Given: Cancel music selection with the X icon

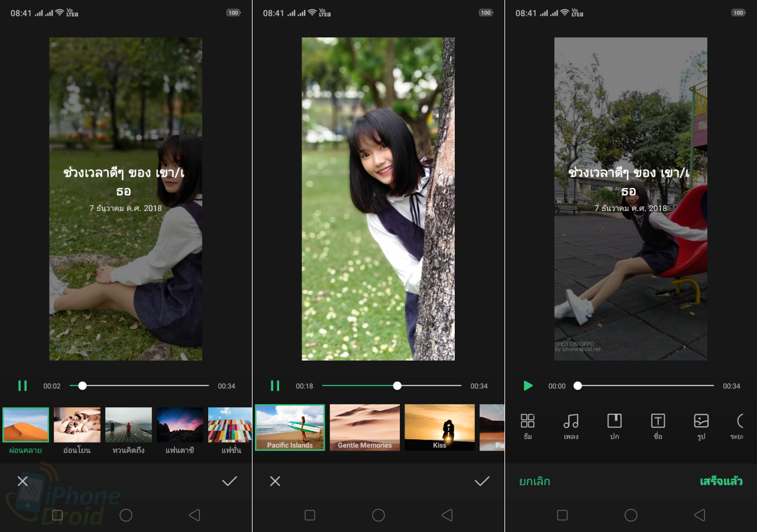Looking at the screenshot, I should [x=275, y=481].
